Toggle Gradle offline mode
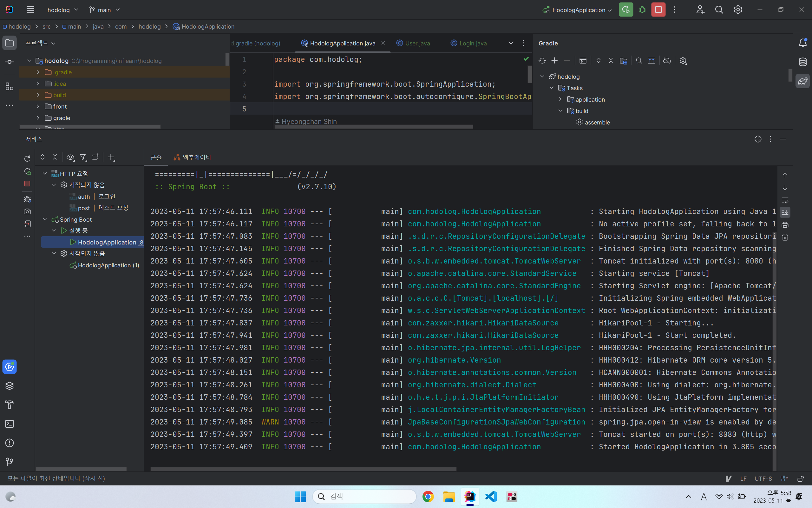The height and width of the screenshot is (508, 812). 667,61
